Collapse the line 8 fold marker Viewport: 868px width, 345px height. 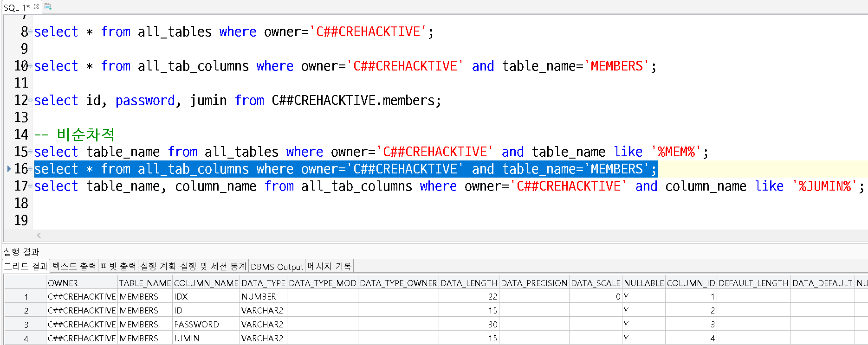click(x=31, y=32)
